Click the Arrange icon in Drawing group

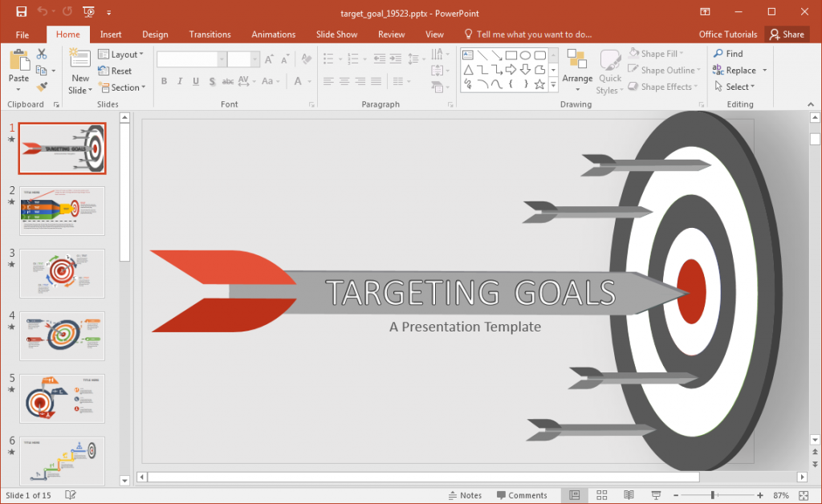pos(577,67)
